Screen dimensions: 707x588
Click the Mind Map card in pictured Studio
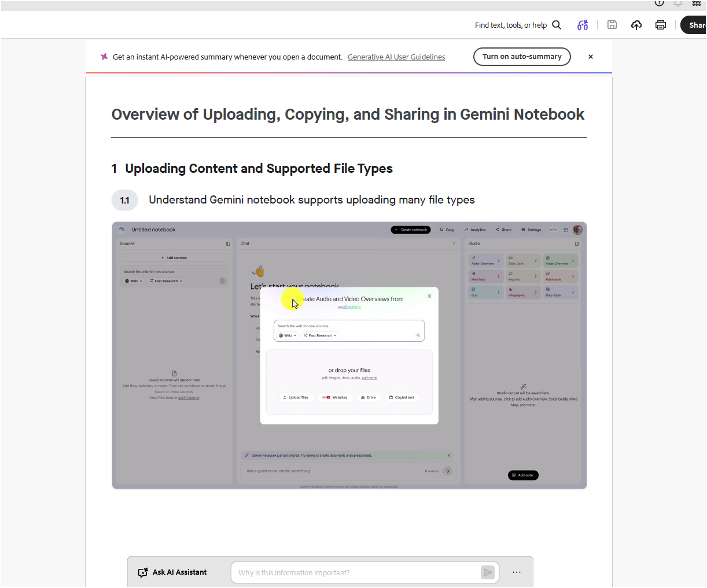pyautogui.click(x=486, y=277)
